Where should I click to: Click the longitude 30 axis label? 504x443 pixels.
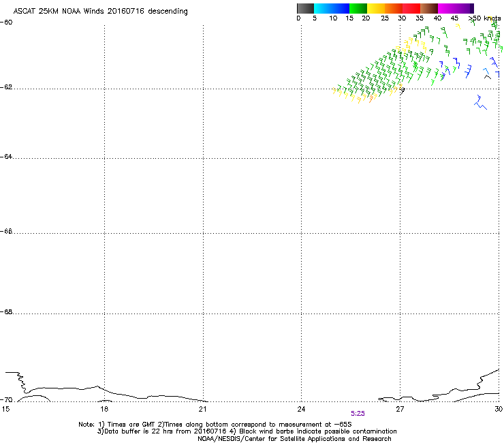point(499,409)
